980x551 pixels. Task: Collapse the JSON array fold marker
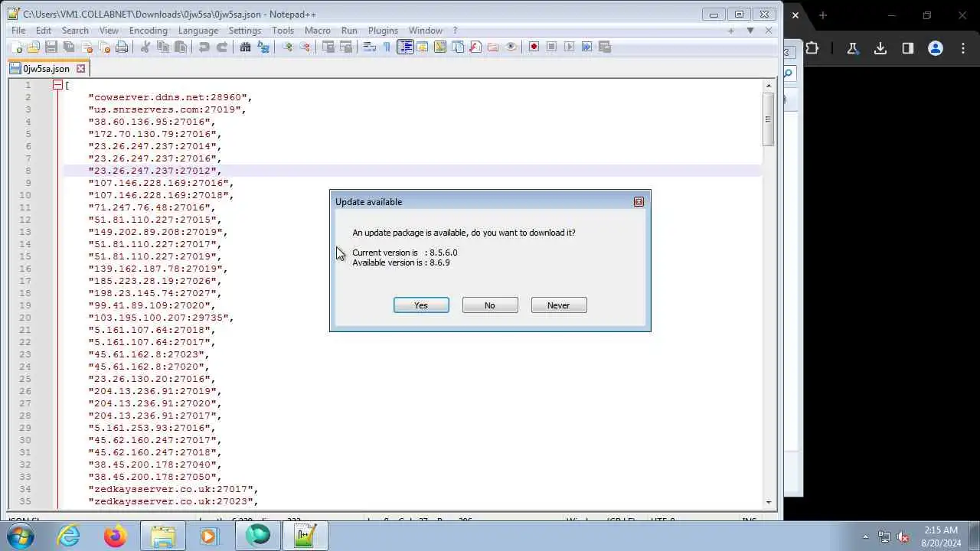pyautogui.click(x=57, y=85)
